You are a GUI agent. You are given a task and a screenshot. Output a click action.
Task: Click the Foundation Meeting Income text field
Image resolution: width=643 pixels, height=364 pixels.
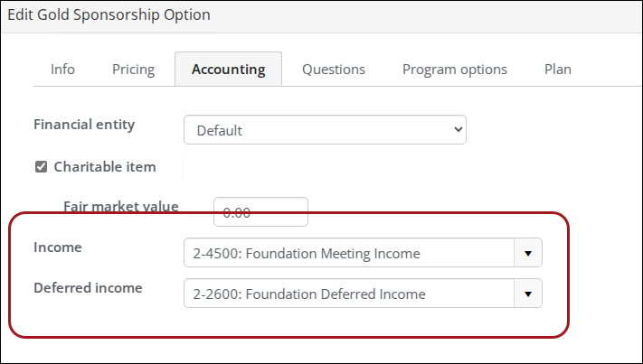coord(348,254)
